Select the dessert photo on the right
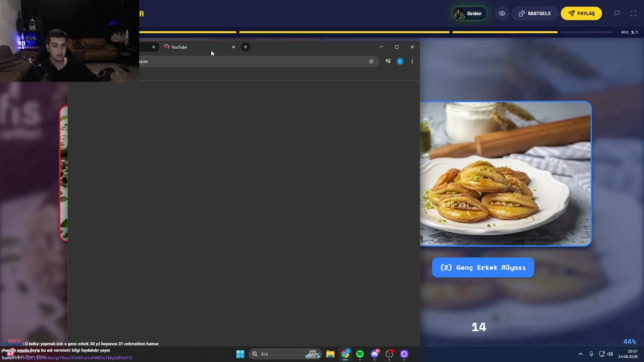 (x=506, y=174)
